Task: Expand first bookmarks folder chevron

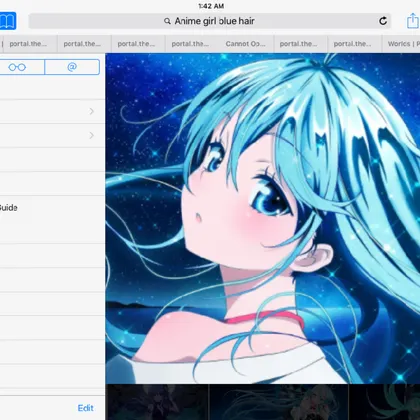Action: (x=92, y=111)
